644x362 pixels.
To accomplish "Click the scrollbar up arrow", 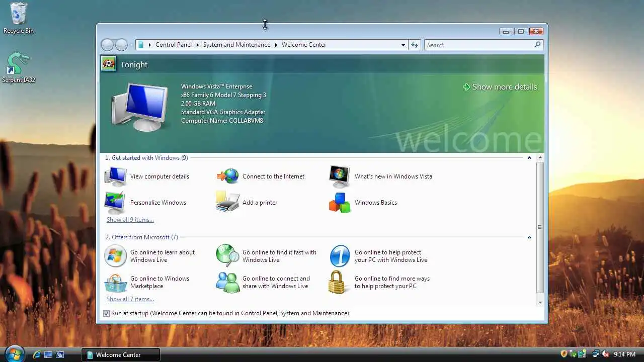I will (x=540, y=158).
